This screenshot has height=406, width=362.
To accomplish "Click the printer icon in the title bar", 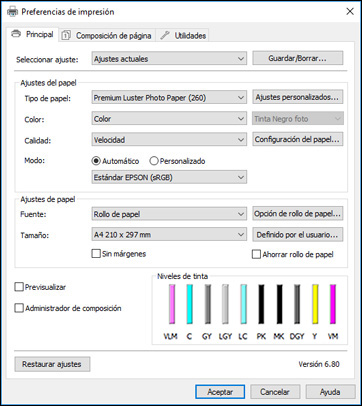I will click(12, 12).
